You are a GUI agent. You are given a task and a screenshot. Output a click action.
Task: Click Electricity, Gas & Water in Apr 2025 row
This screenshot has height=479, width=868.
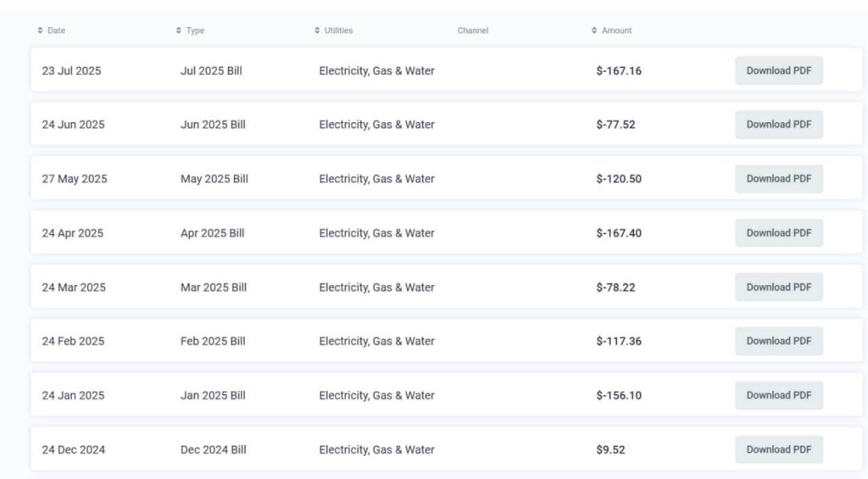click(x=377, y=233)
